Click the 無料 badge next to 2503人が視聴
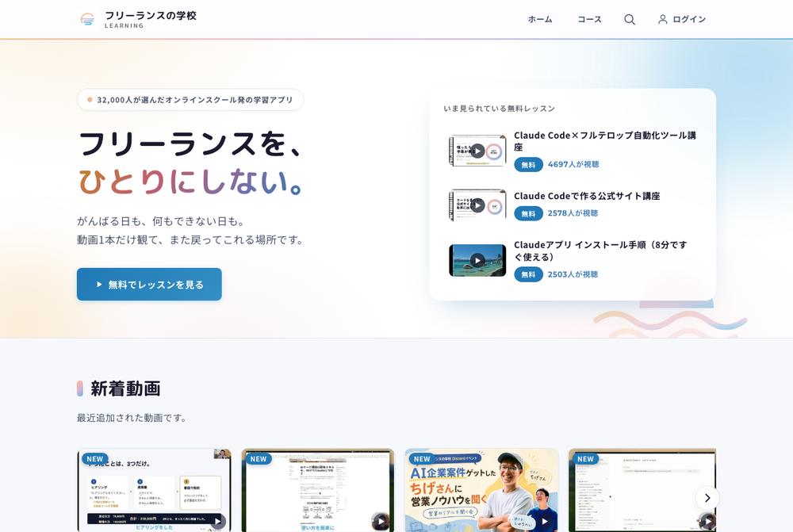 click(528, 274)
